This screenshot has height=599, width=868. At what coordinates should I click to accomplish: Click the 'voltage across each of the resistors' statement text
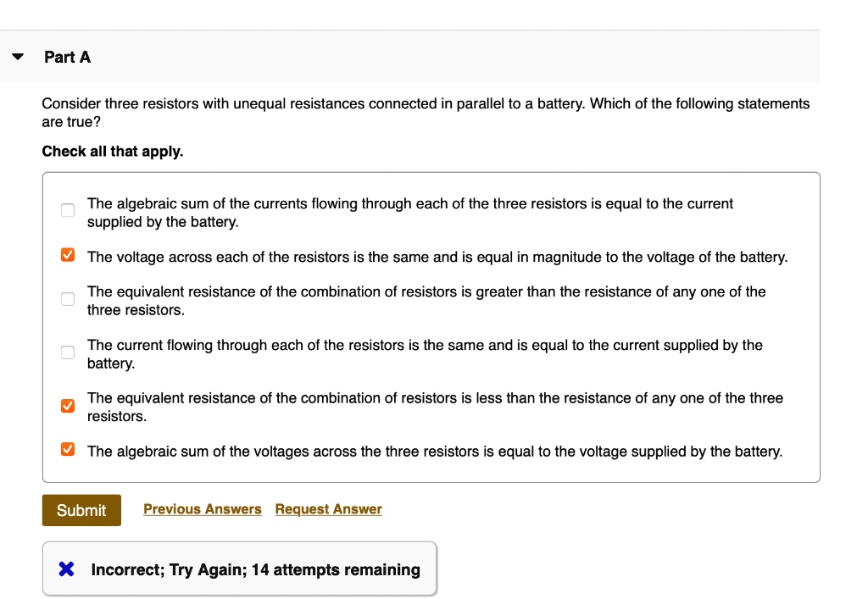point(437,257)
